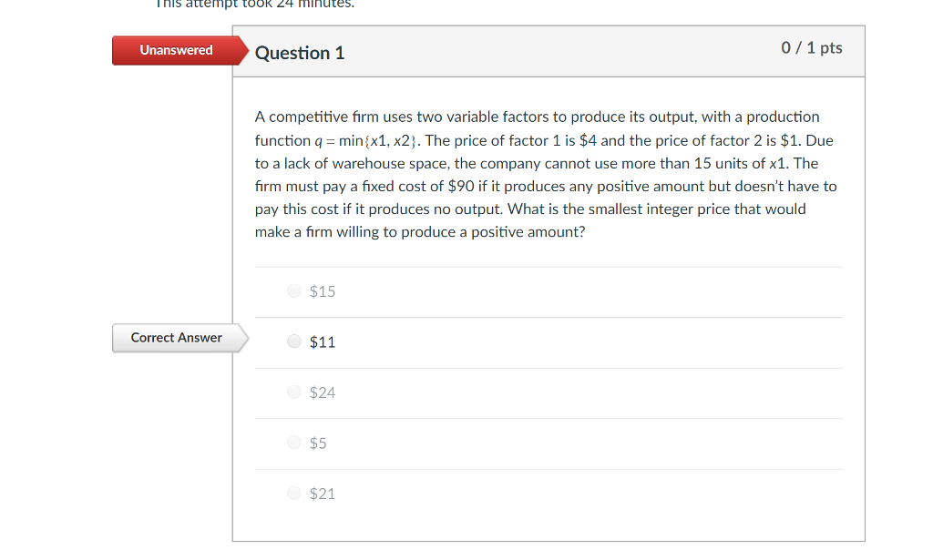Select the $24 answer radio button
The height and width of the screenshot is (560, 933).
[x=294, y=392]
